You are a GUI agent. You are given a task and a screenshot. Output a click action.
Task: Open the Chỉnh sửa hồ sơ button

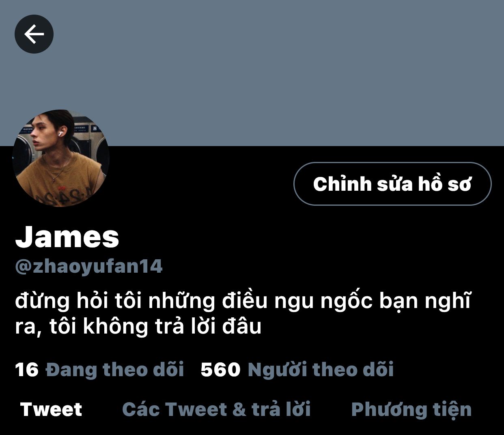click(x=392, y=184)
